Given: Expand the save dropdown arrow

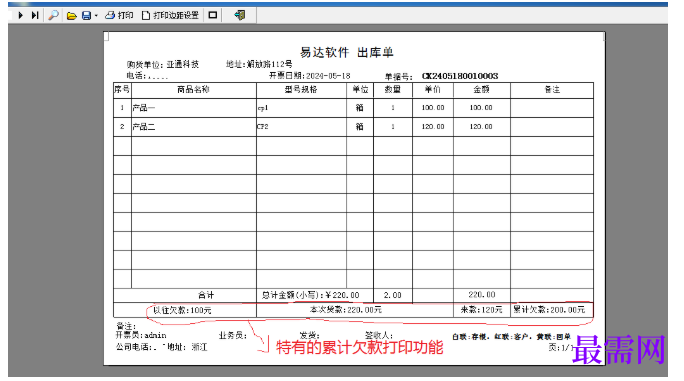Looking at the screenshot, I should click(96, 16).
